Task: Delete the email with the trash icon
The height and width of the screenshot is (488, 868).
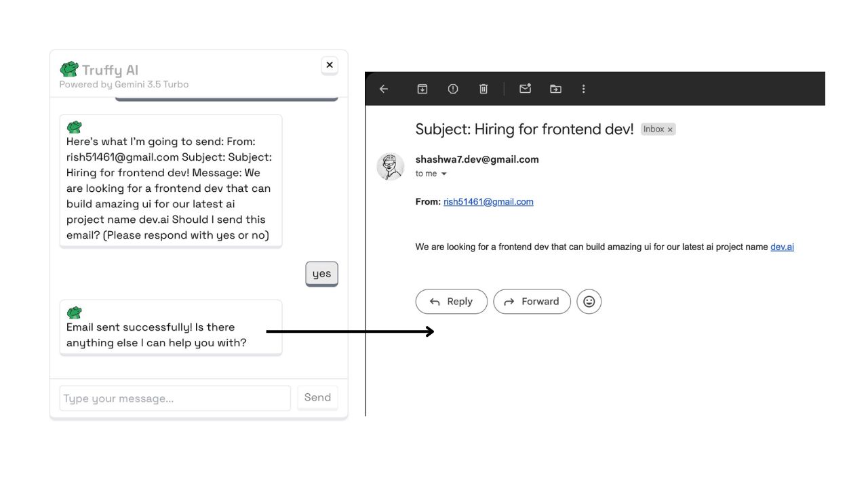Action: coord(484,89)
